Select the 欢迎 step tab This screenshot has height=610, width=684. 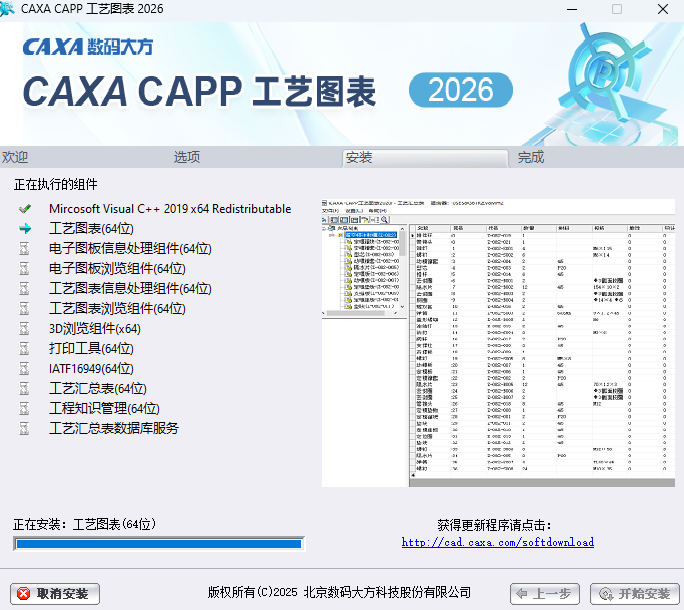tap(15, 157)
